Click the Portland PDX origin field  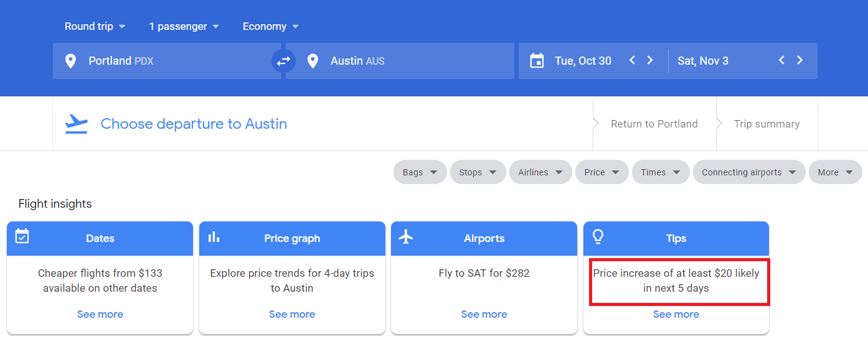(167, 61)
